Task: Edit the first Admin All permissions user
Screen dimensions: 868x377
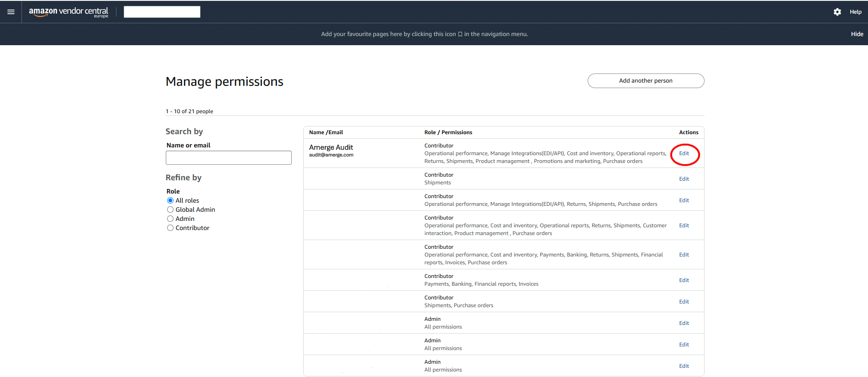Action: tap(684, 323)
